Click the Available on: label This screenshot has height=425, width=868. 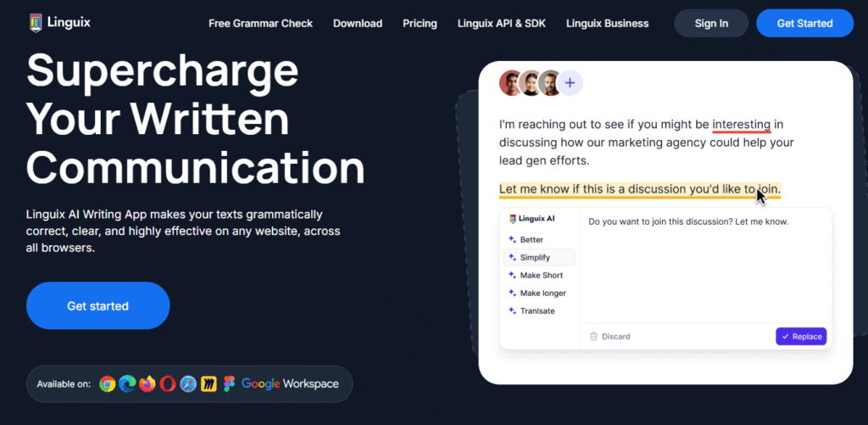tap(64, 384)
